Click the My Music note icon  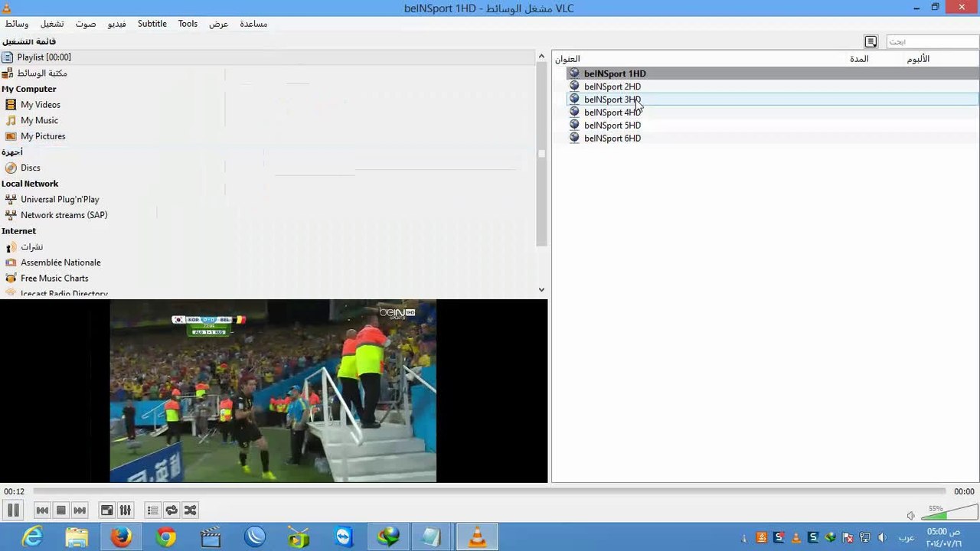pyautogui.click(x=11, y=120)
